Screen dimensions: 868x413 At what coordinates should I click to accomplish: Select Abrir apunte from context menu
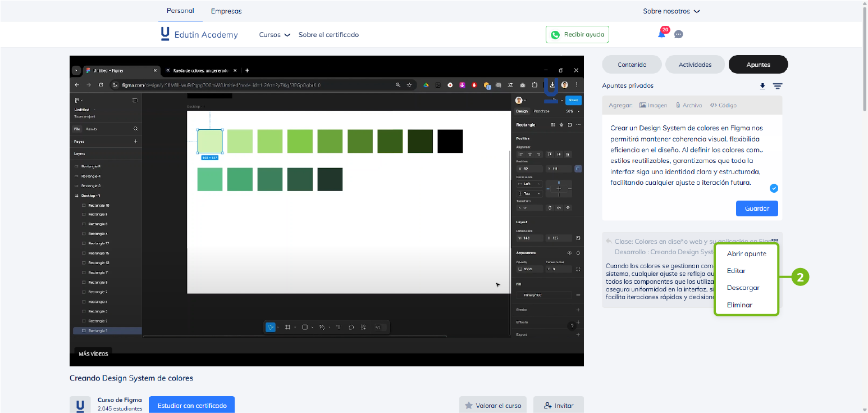coord(746,253)
